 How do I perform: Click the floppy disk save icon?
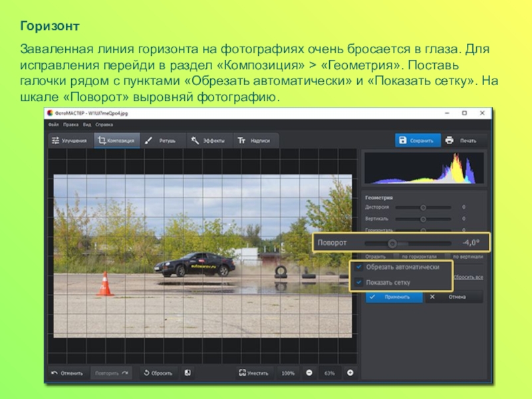403,140
